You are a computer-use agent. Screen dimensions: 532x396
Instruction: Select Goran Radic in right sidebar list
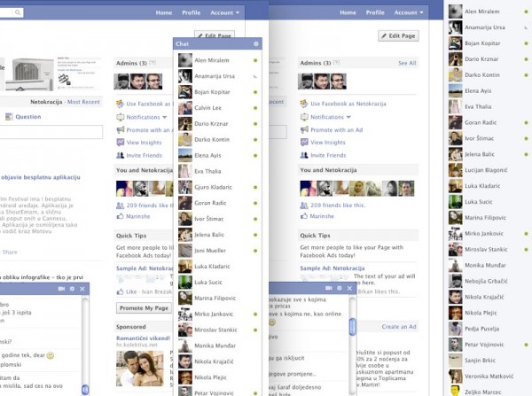pyautogui.click(x=489, y=122)
